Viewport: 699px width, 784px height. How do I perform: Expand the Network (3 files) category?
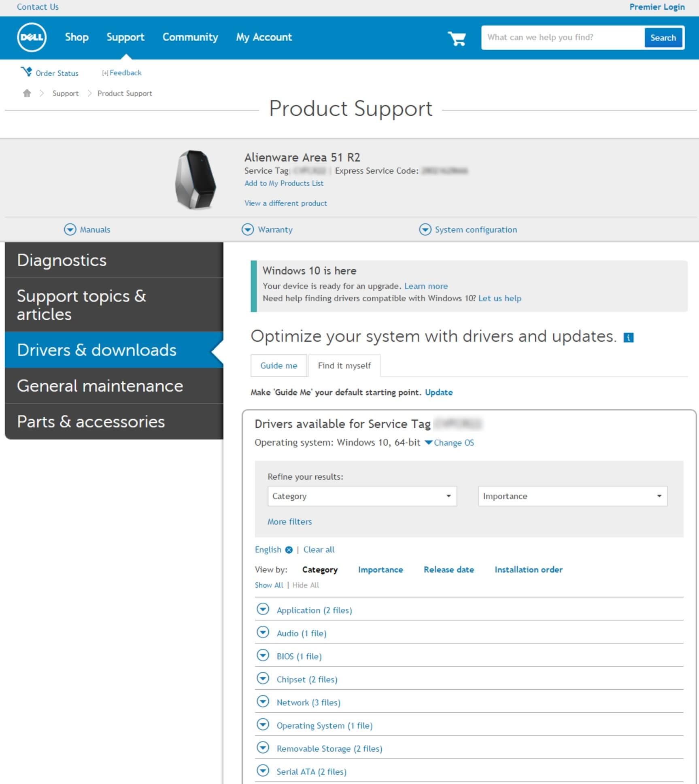point(263,701)
